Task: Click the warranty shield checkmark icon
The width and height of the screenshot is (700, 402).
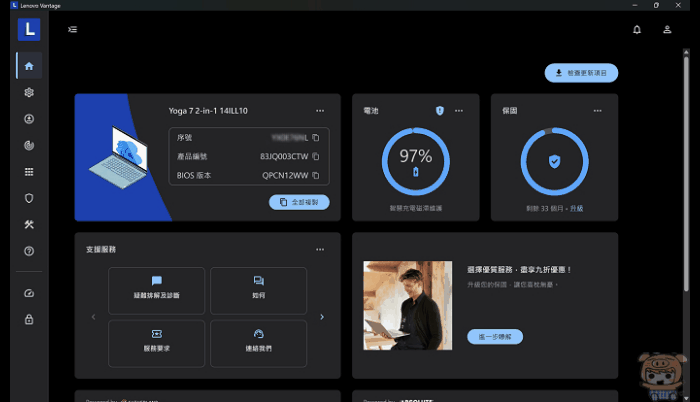Action: tap(554, 161)
